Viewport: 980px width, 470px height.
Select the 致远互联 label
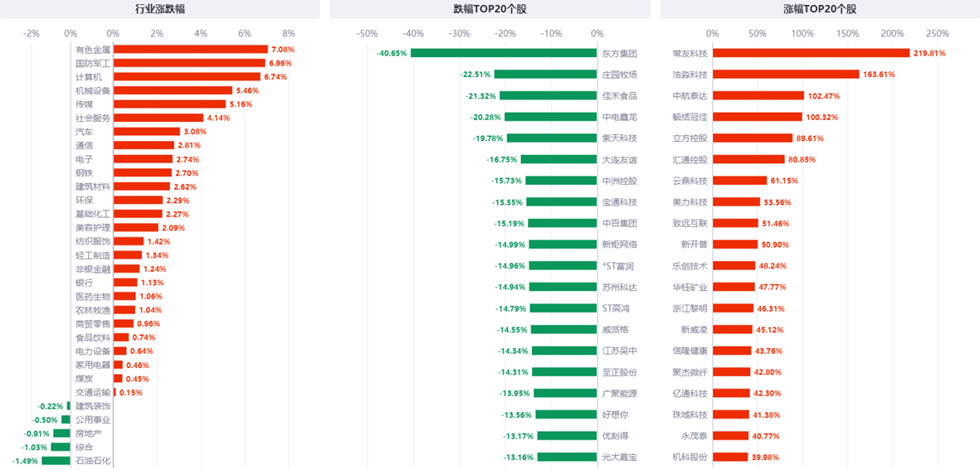[690, 224]
